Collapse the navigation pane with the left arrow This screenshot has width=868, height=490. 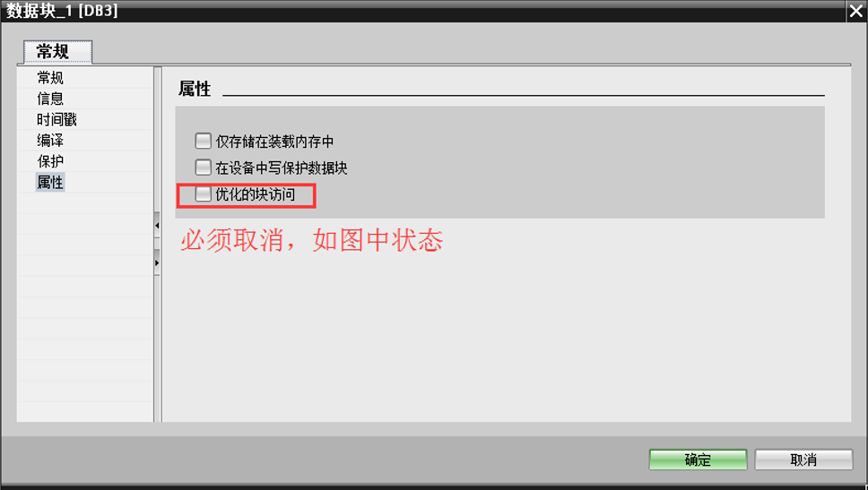pyautogui.click(x=157, y=225)
